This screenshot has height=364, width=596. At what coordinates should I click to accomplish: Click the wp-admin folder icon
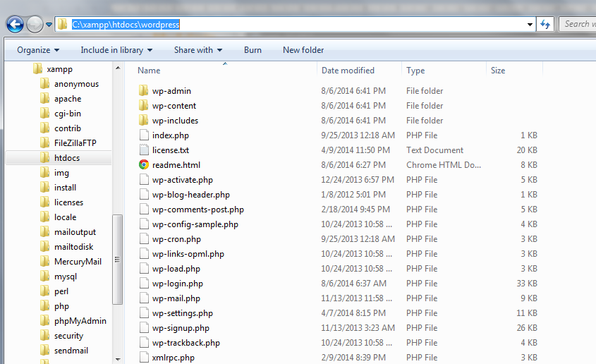point(144,91)
